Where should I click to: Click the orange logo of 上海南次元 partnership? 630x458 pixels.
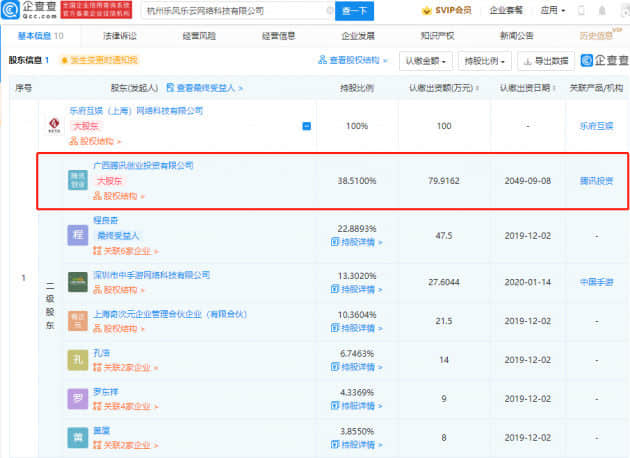pyautogui.click(x=78, y=321)
